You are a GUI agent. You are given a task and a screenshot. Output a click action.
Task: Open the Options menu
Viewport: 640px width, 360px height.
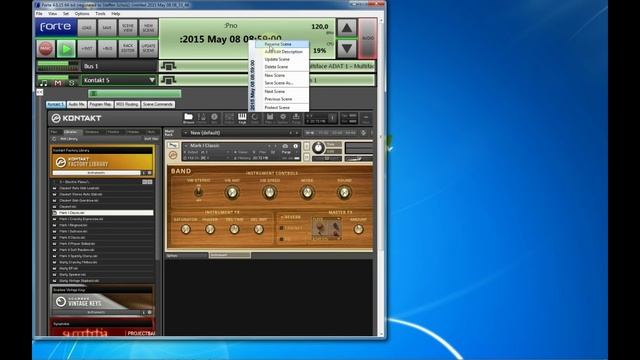pyautogui.click(x=82, y=13)
